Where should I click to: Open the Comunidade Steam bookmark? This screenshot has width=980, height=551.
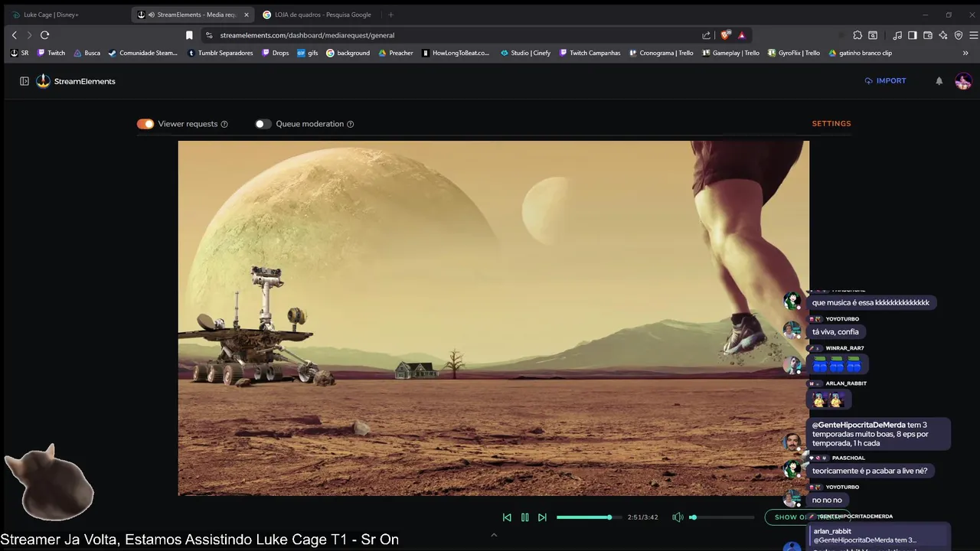[x=142, y=53]
